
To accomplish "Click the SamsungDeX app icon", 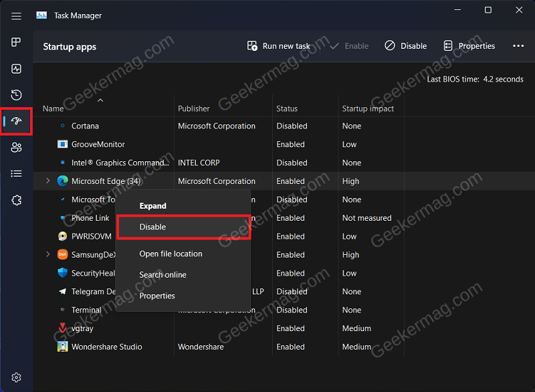I will coord(62,254).
